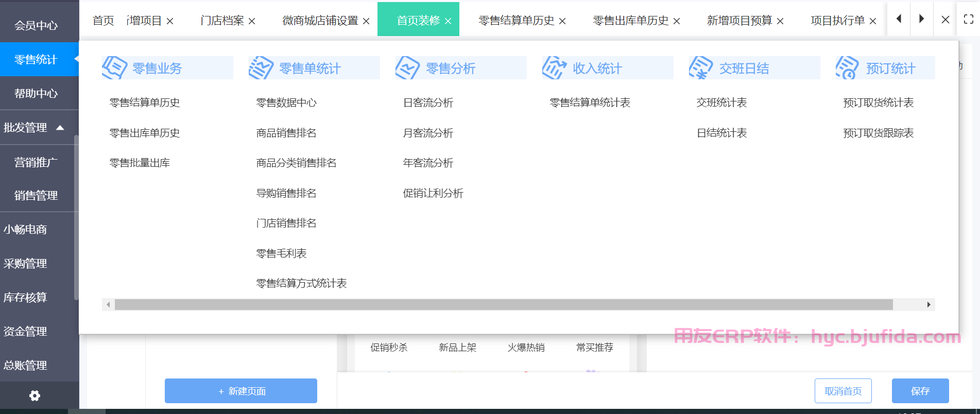Select 总账管理 in the sidebar
This screenshot has width=980, height=414.
[x=25, y=365]
